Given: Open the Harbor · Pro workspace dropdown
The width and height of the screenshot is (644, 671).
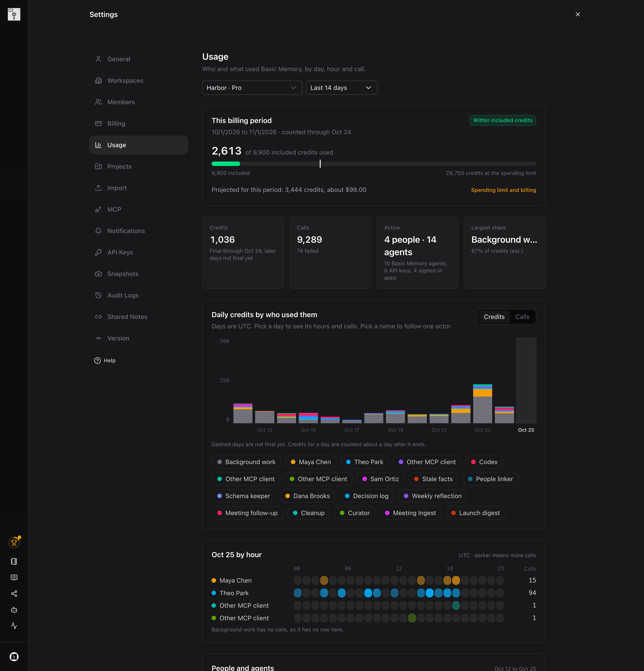Looking at the screenshot, I should [252, 88].
